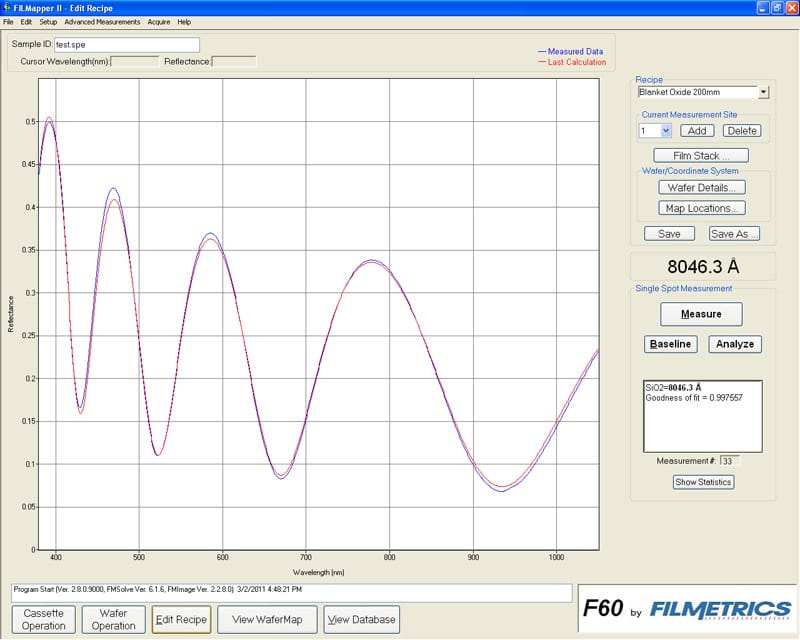Click the Map Locations button
The width and height of the screenshot is (800, 640).
tap(701, 208)
